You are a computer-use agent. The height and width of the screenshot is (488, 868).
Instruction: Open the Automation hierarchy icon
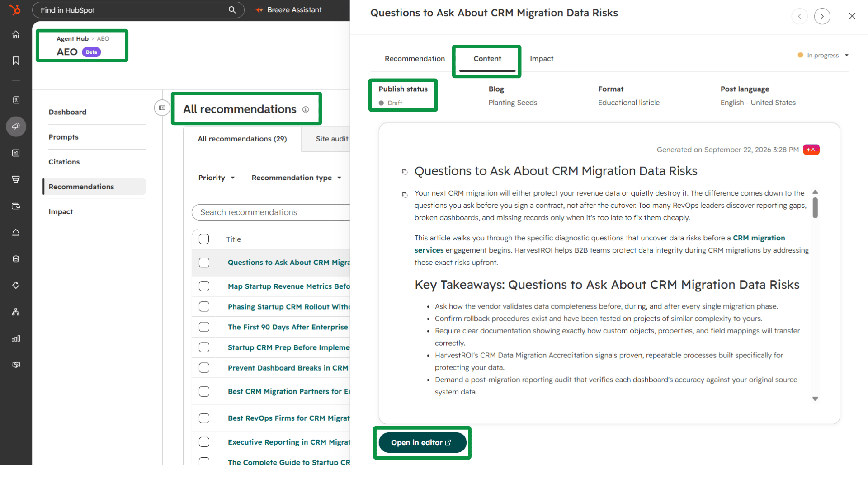[x=16, y=312]
